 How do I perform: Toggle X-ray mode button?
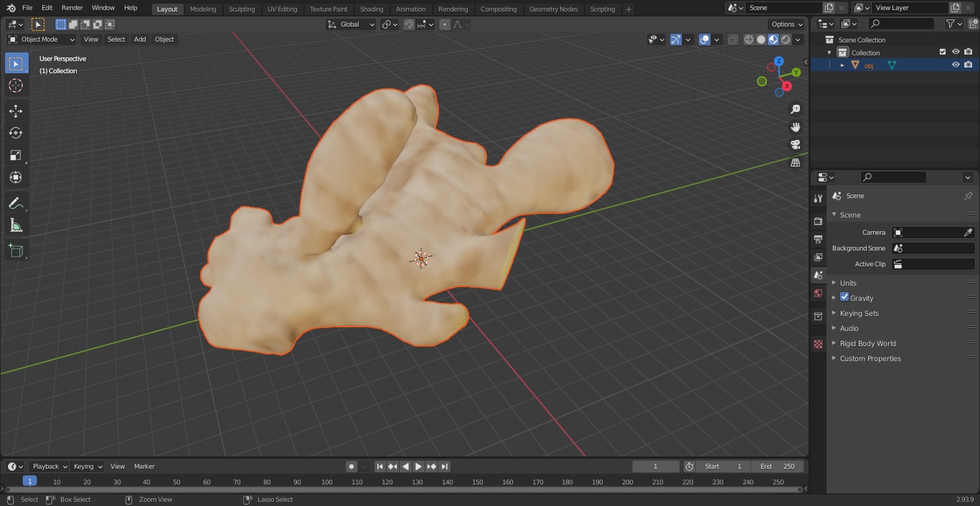732,39
